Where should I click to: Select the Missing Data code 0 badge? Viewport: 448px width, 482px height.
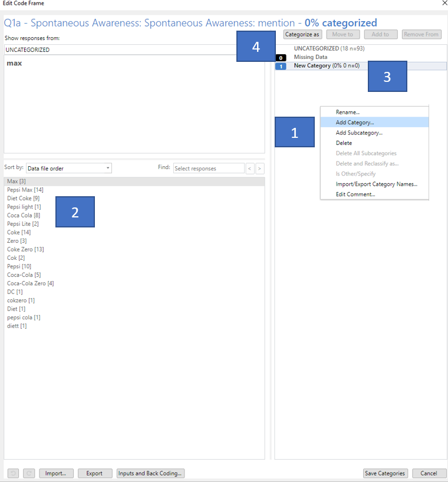(x=281, y=58)
